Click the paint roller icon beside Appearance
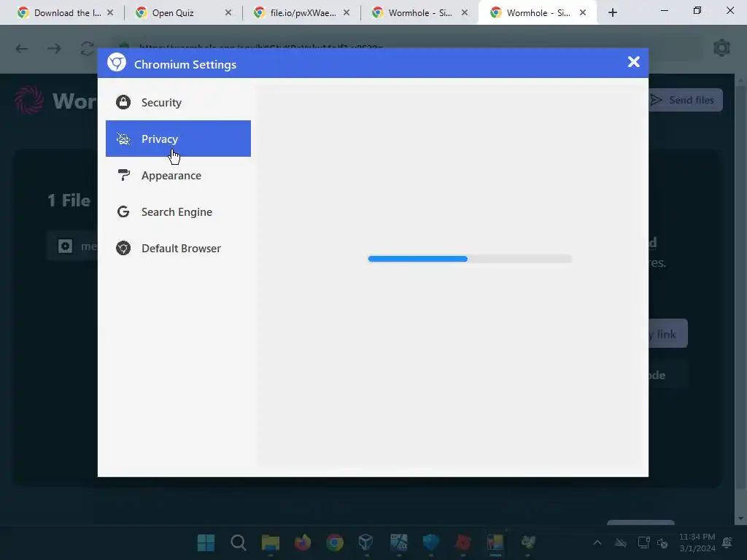747x560 pixels. point(123,175)
